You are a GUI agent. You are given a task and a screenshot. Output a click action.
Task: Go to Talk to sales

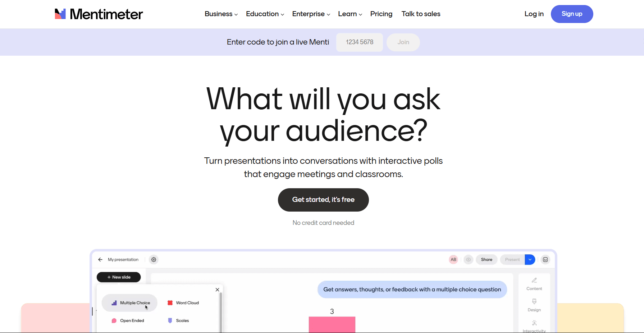point(421,14)
